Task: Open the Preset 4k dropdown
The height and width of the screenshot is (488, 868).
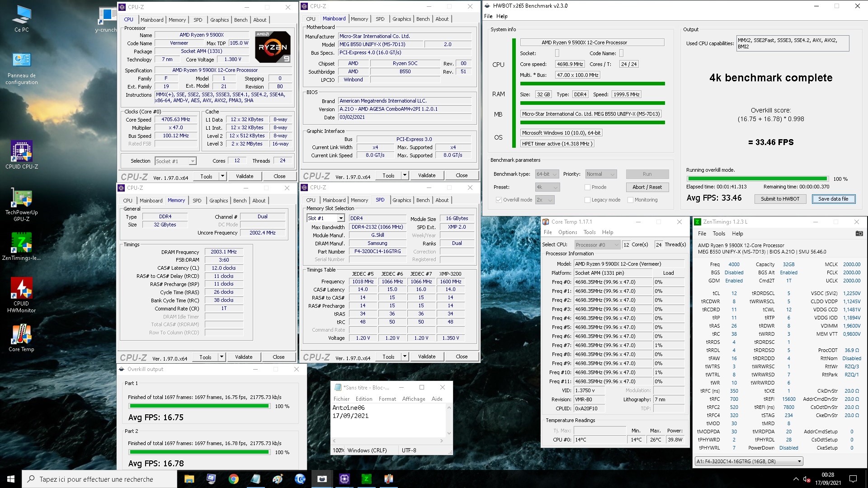Action: (547, 187)
